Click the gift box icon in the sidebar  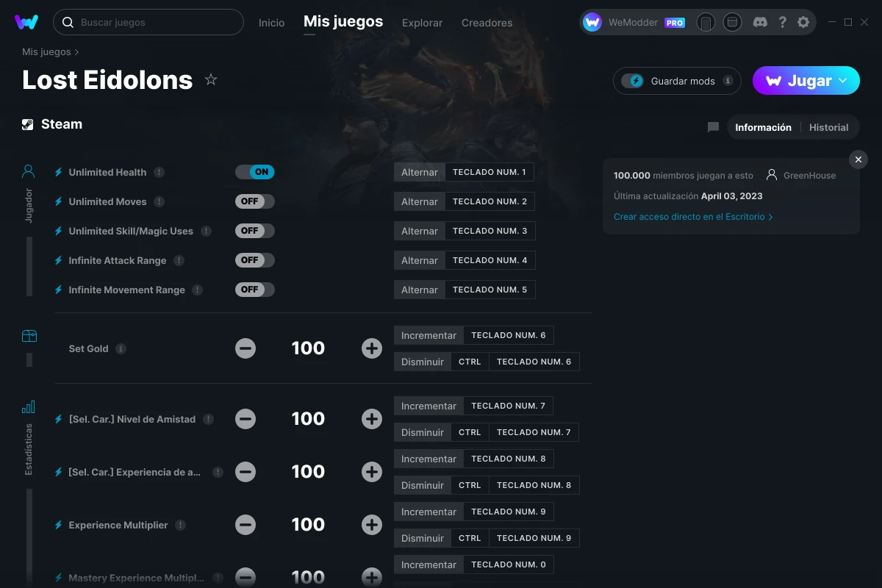click(x=28, y=334)
